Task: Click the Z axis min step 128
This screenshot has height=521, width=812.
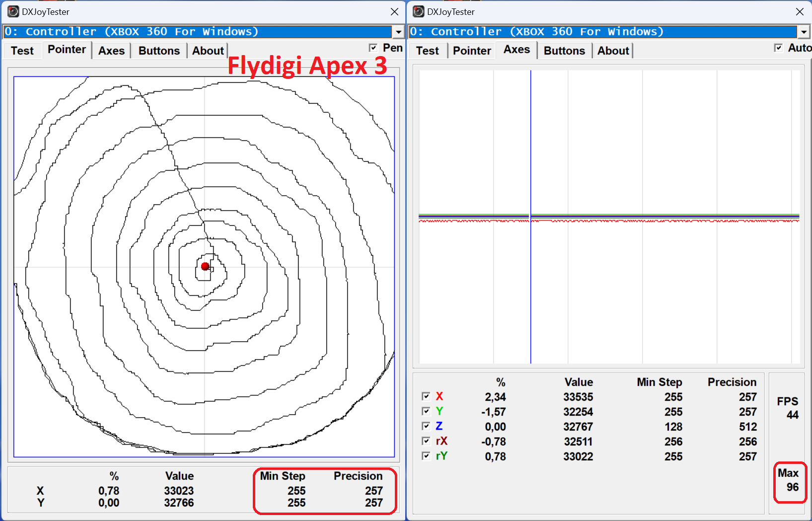Action: (673, 427)
